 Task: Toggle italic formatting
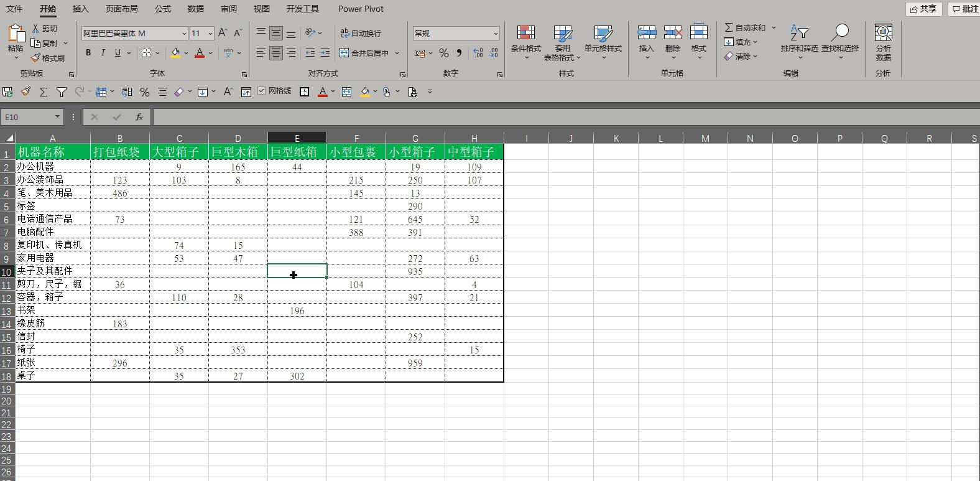[x=103, y=53]
